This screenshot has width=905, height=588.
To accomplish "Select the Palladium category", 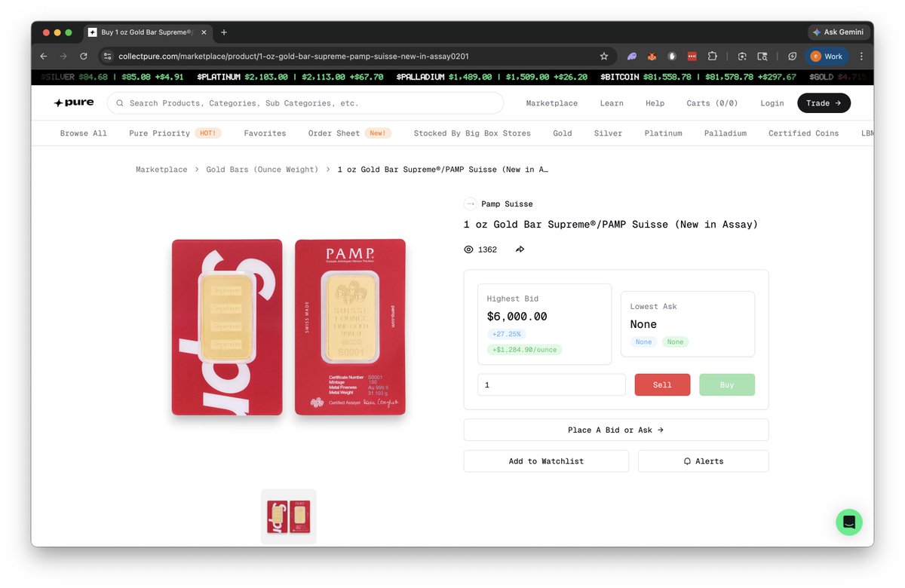I will pyautogui.click(x=726, y=133).
